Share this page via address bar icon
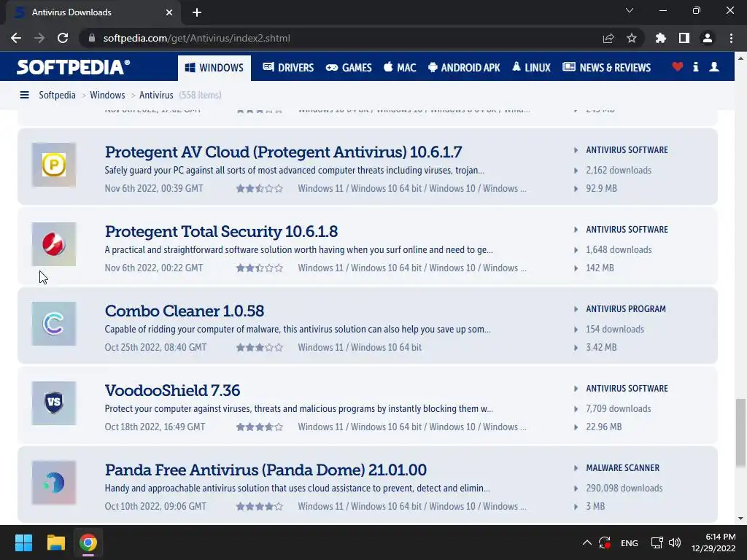This screenshot has height=560, width=747. pos(608,38)
